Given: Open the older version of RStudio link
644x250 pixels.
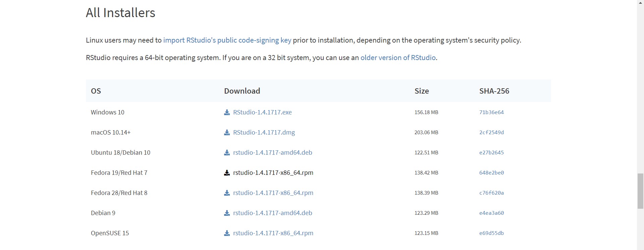Looking at the screenshot, I should (x=398, y=58).
